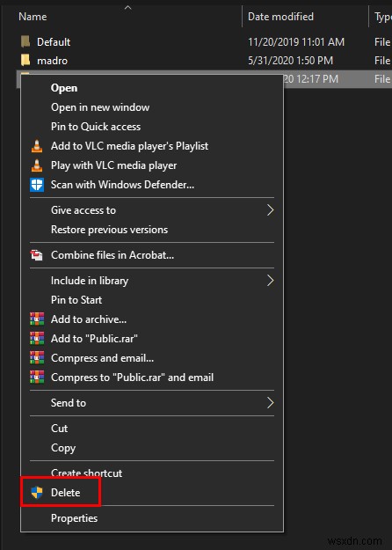Click the Windows Defender shield icon
Image resolution: width=392 pixels, height=550 pixels.
pos(37,185)
